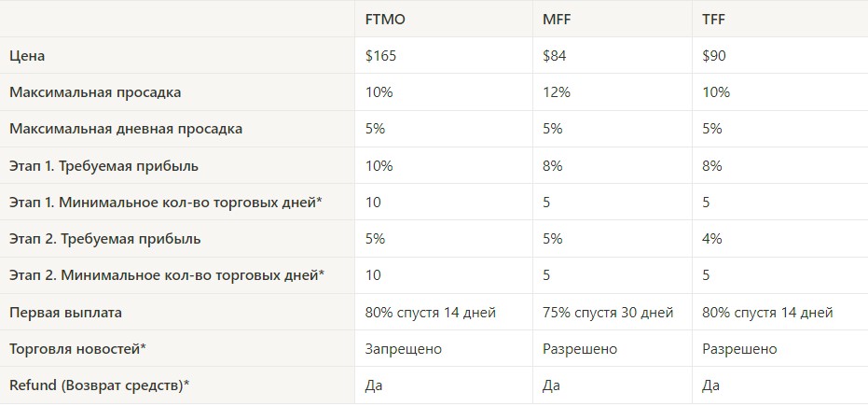Select the Да refund cell for TFF

(x=710, y=385)
